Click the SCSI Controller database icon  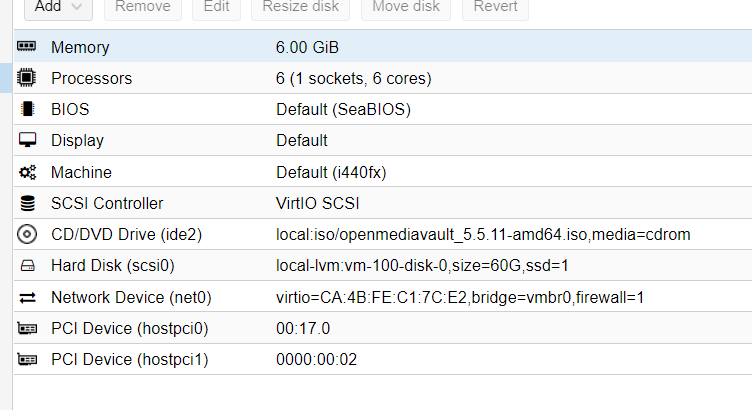(27, 203)
